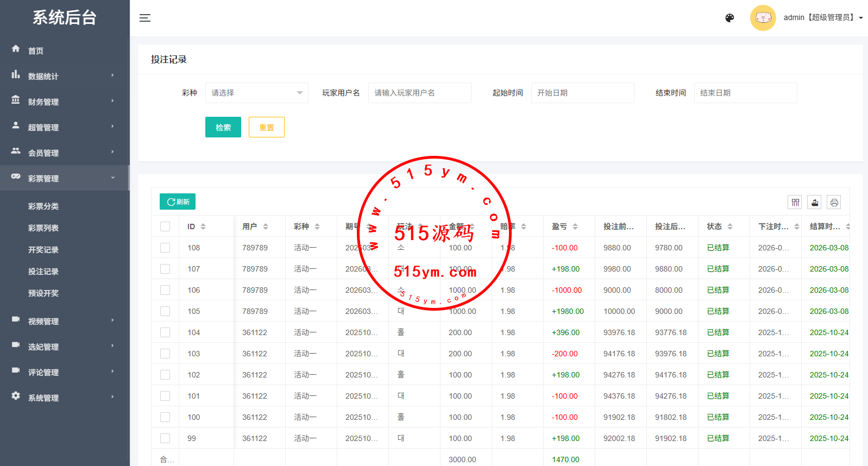Open 开奖记录 in the sidebar
868x466 pixels.
click(x=43, y=250)
